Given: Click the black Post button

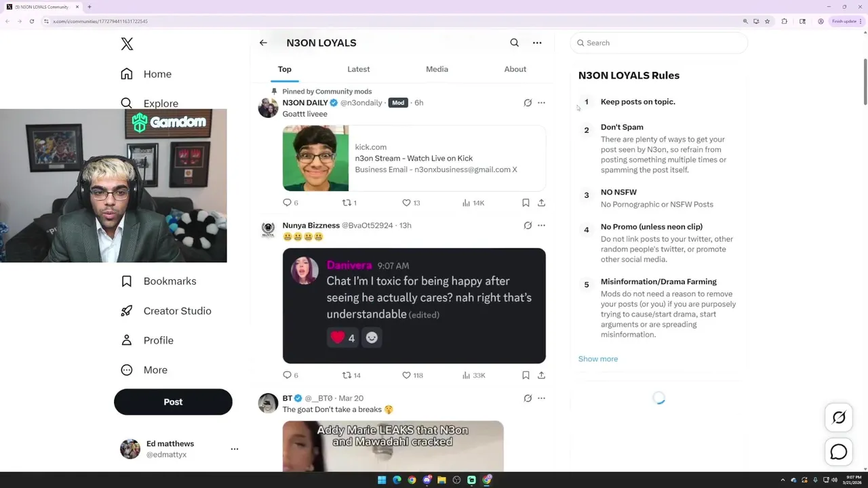Looking at the screenshot, I should 173,402.
